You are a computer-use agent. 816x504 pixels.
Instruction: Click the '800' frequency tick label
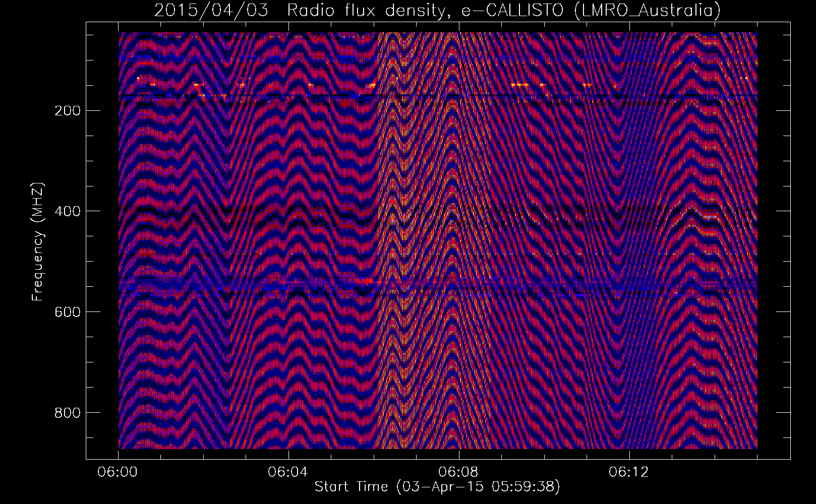(x=67, y=413)
